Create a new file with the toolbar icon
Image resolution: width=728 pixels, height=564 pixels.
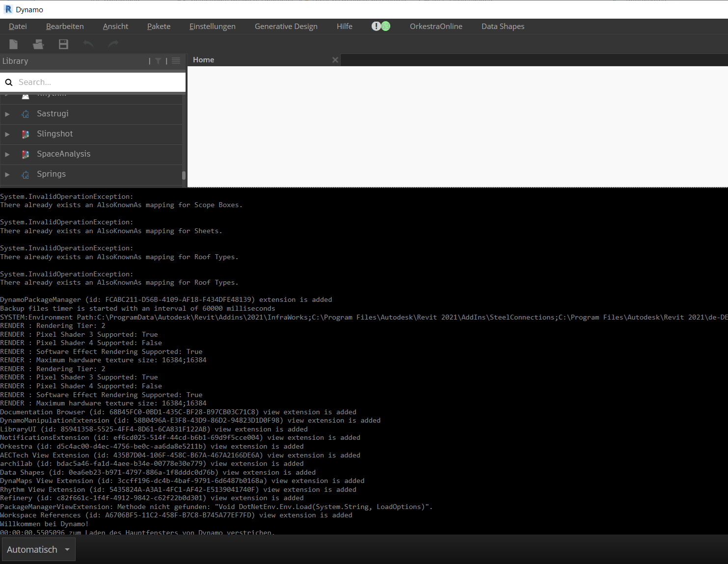[13, 44]
